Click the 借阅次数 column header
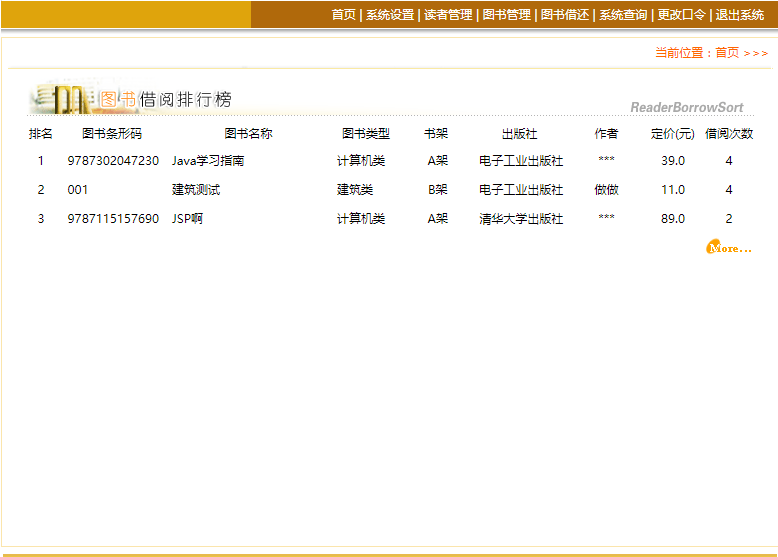 [729, 133]
